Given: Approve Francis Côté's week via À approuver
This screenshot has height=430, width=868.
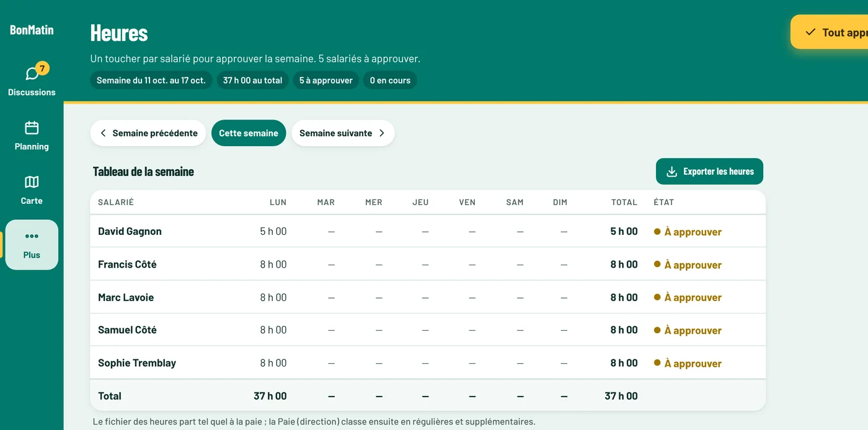Looking at the screenshot, I should [x=688, y=265].
